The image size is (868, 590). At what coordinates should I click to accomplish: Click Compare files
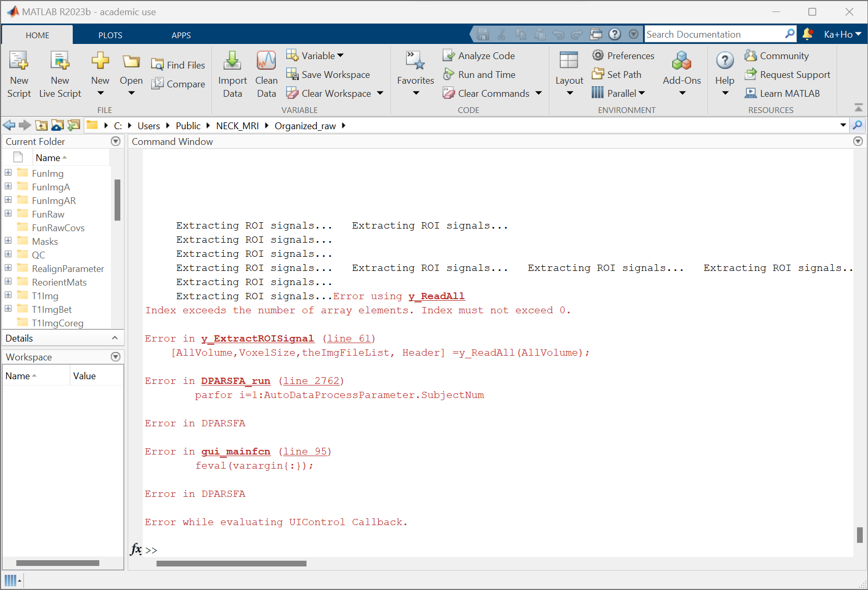178,84
